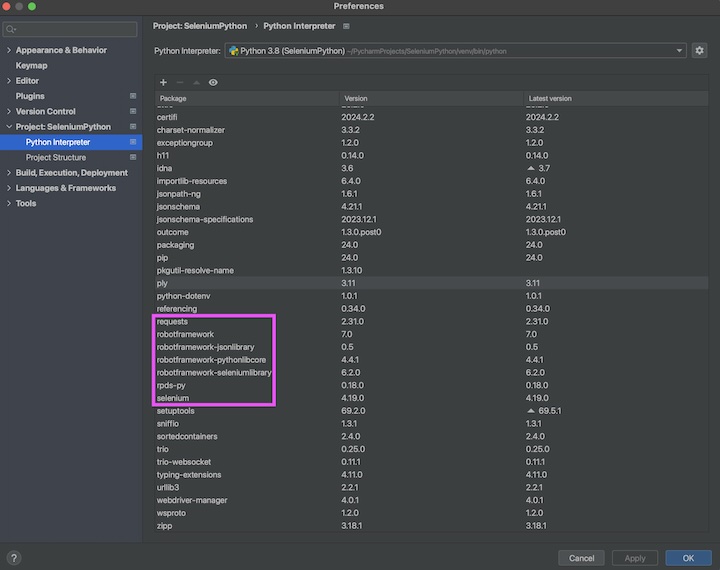Click the plus icon to install a package
This screenshot has height=570, width=720.
[x=163, y=82]
